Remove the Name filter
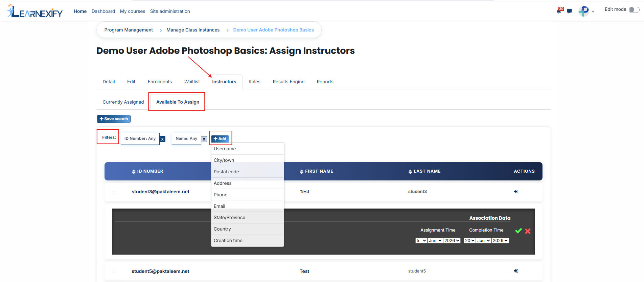The image size is (644, 282). (x=204, y=139)
